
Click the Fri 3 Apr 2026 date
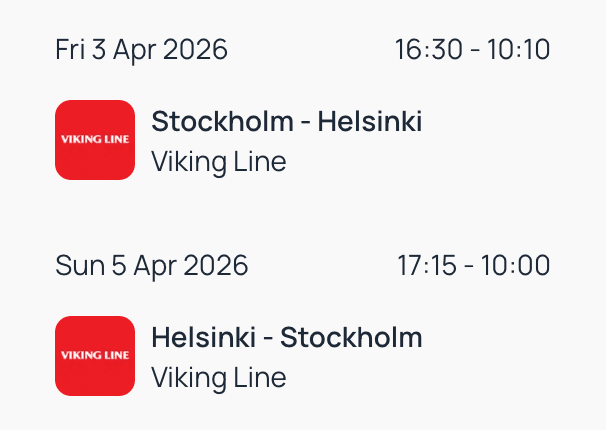pos(141,49)
